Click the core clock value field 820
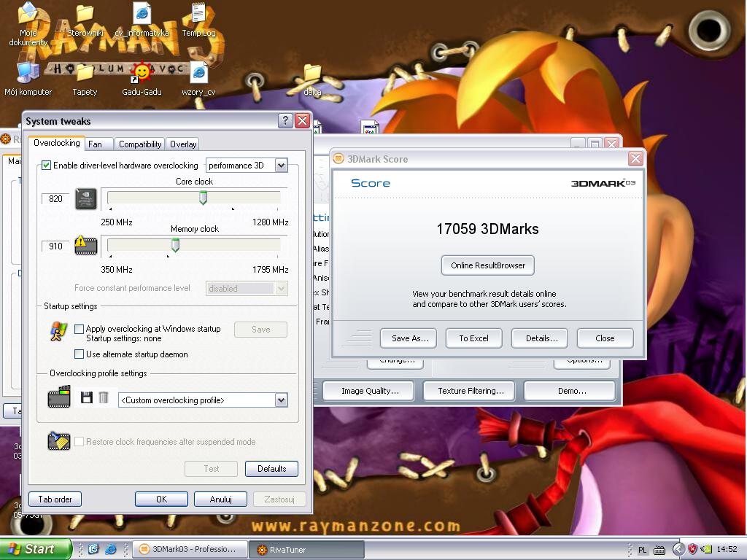 click(55, 198)
